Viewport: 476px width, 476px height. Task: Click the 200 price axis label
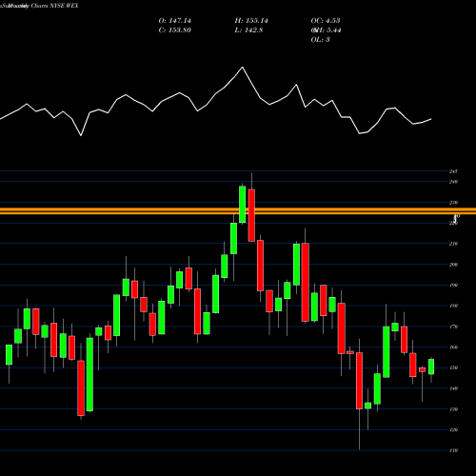(453, 265)
